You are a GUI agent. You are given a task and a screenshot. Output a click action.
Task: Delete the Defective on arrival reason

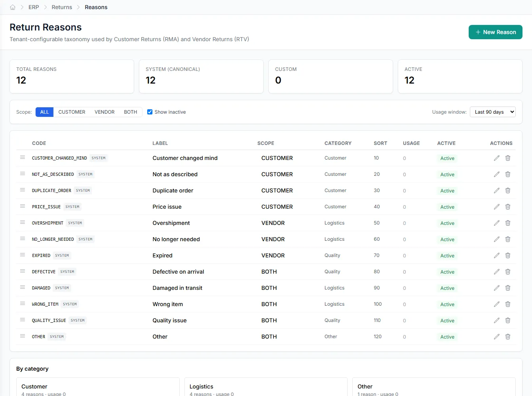pos(508,272)
